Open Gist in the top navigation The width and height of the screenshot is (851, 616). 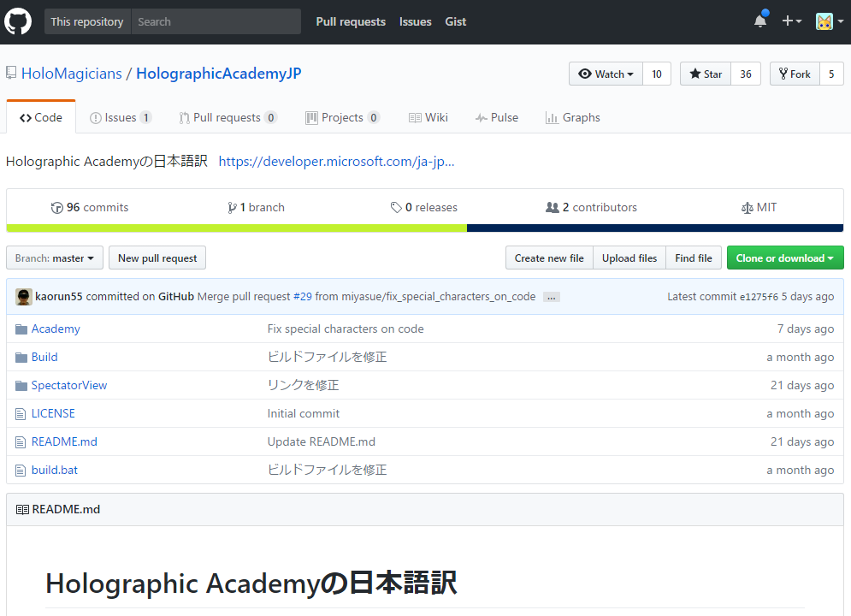455,21
